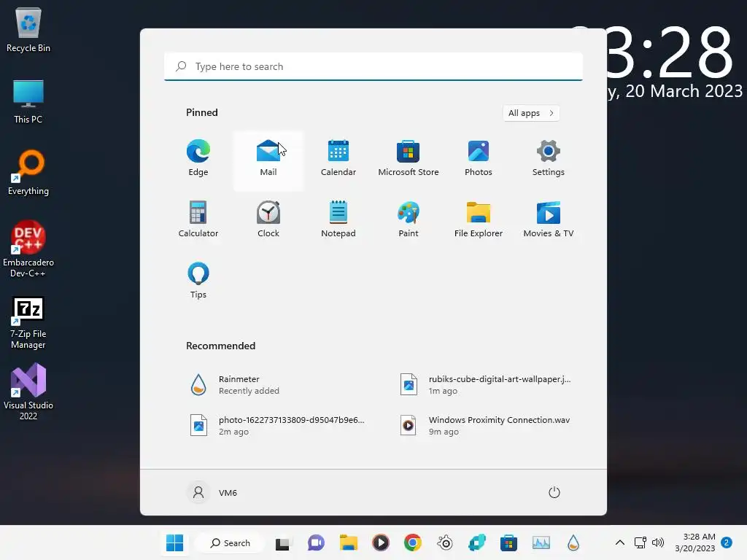This screenshot has height=560, width=747.
Task: Open the Movies & TV app
Action: (549, 219)
